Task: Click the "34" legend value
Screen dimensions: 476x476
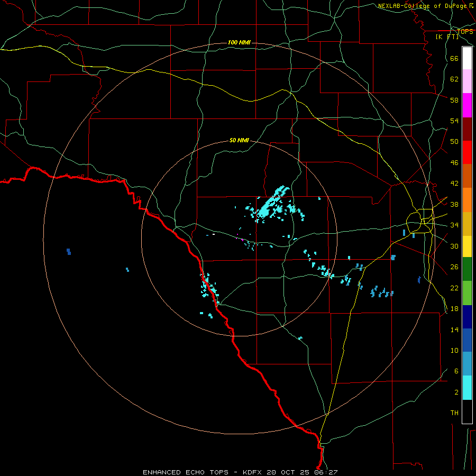Action: click(454, 225)
